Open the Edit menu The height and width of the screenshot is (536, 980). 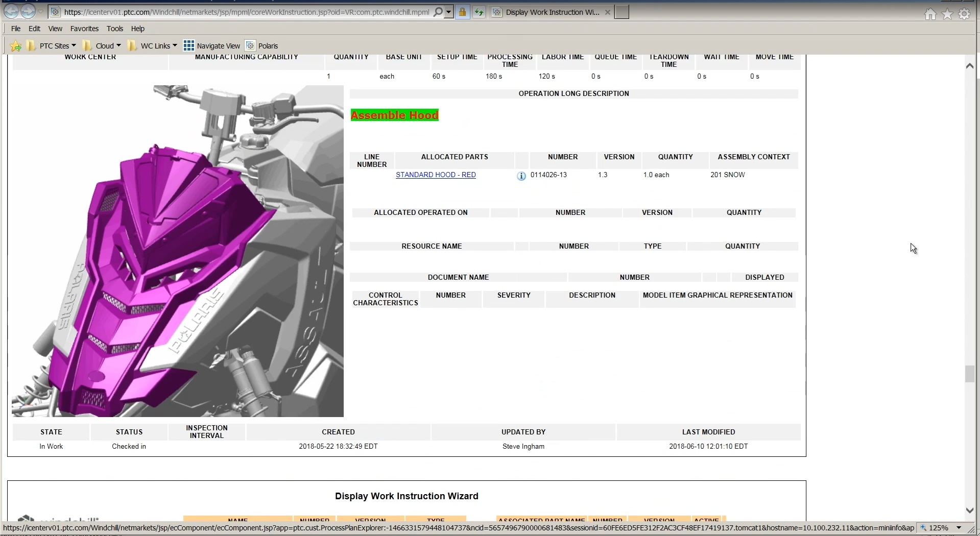(x=34, y=29)
